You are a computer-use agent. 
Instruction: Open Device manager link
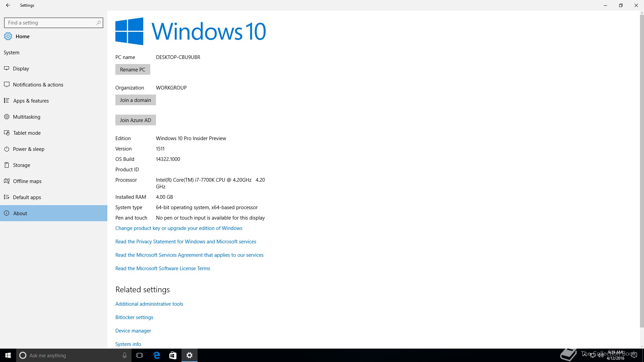[x=133, y=331]
